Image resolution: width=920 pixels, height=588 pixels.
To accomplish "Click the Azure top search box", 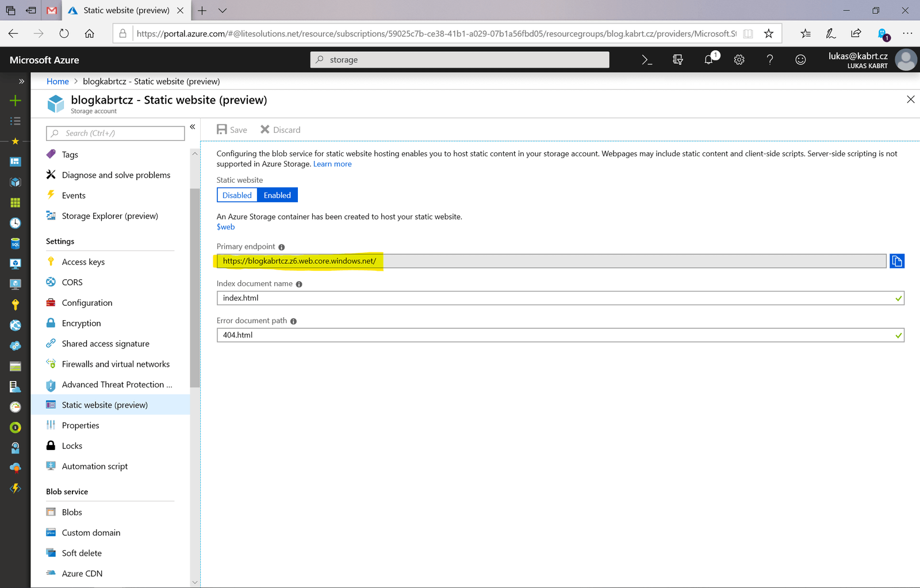I will click(x=459, y=60).
